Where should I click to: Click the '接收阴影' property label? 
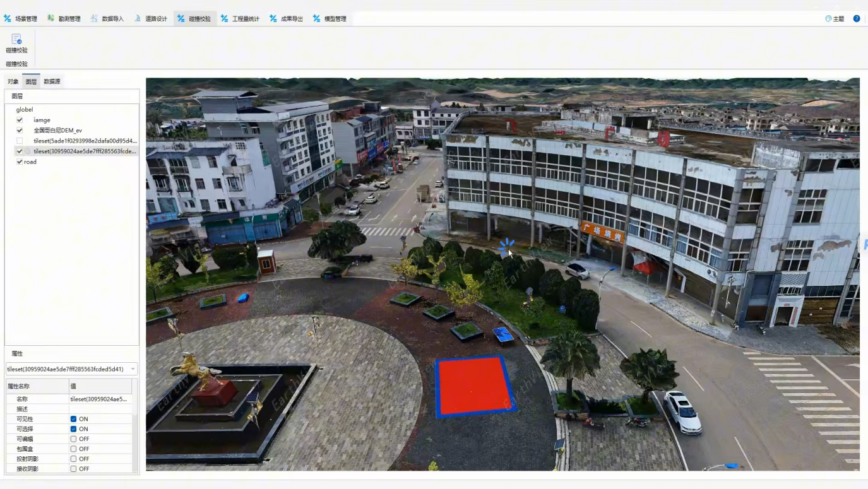coord(27,469)
